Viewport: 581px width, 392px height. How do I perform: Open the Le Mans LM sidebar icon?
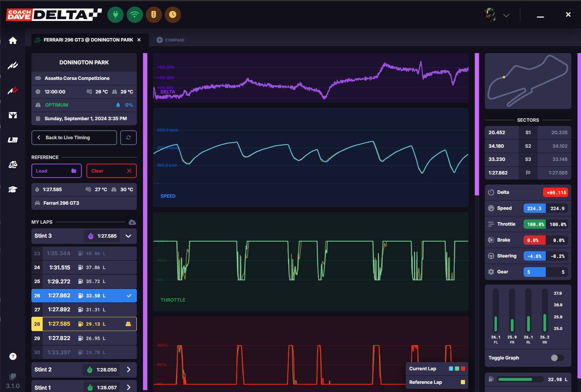click(x=13, y=140)
